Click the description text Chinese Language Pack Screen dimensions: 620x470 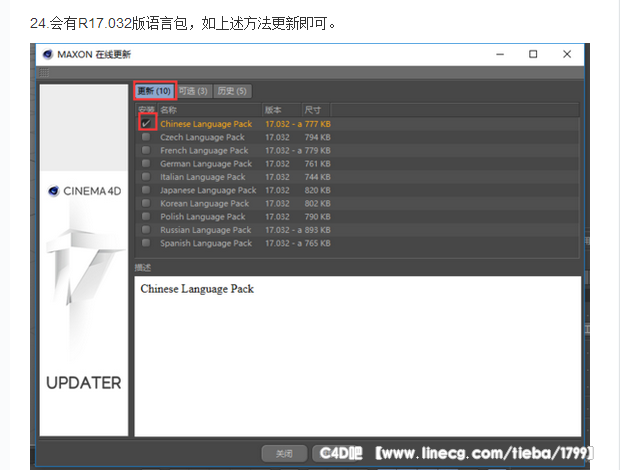[197, 289]
